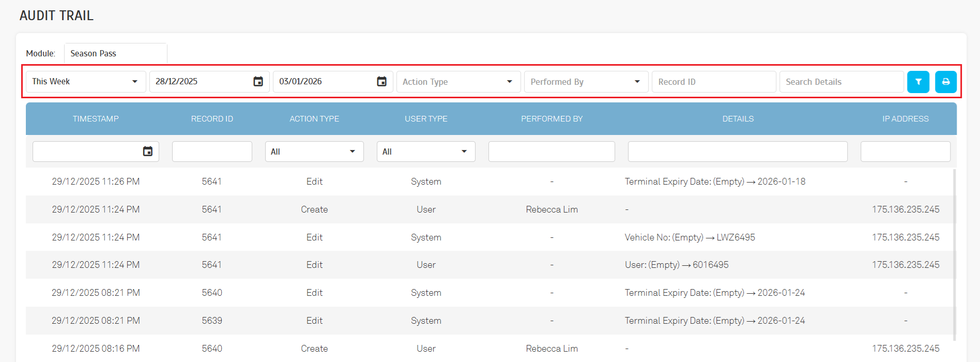The height and width of the screenshot is (362, 980).
Task: Expand the User Type column All dropdown
Action: (x=426, y=152)
